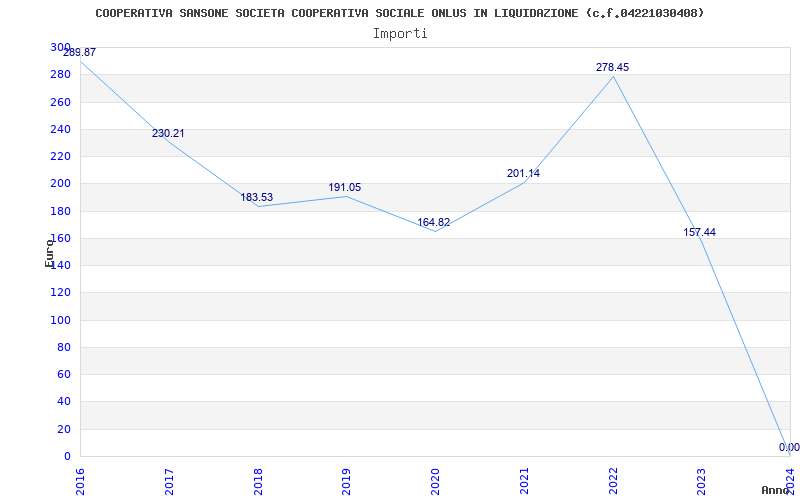Click the 2019 x-axis year label
The image size is (800, 500).
tap(346, 482)
